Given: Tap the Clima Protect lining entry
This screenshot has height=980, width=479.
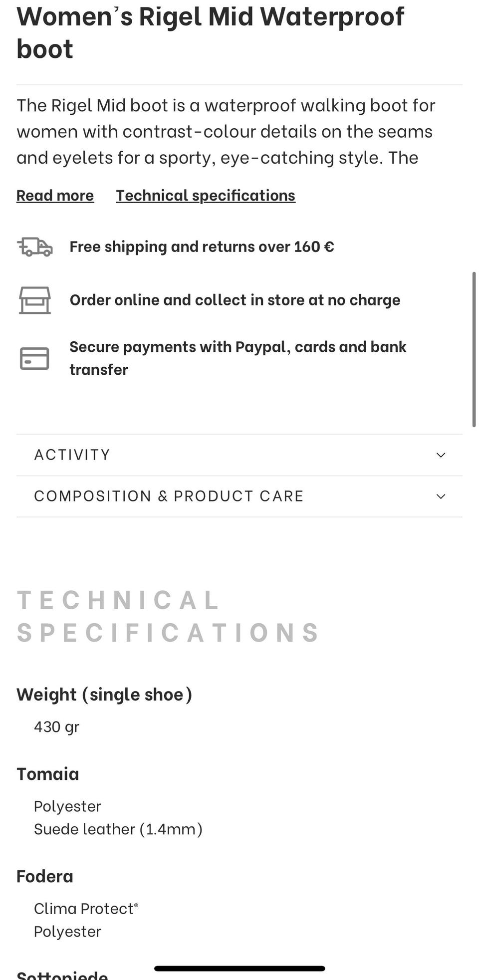Looking at the screenshot, I should [85, 909].
